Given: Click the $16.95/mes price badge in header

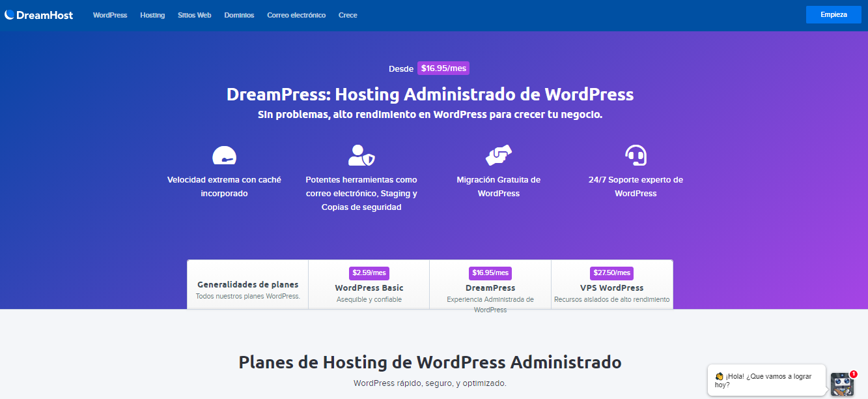Looking at the screenshot, I should coord(443,68).
